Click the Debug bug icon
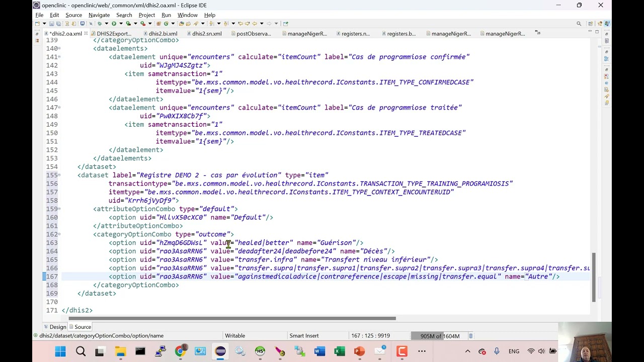This screenshot has width=644, height=362. pyautogui.click(x=99, y=23)
